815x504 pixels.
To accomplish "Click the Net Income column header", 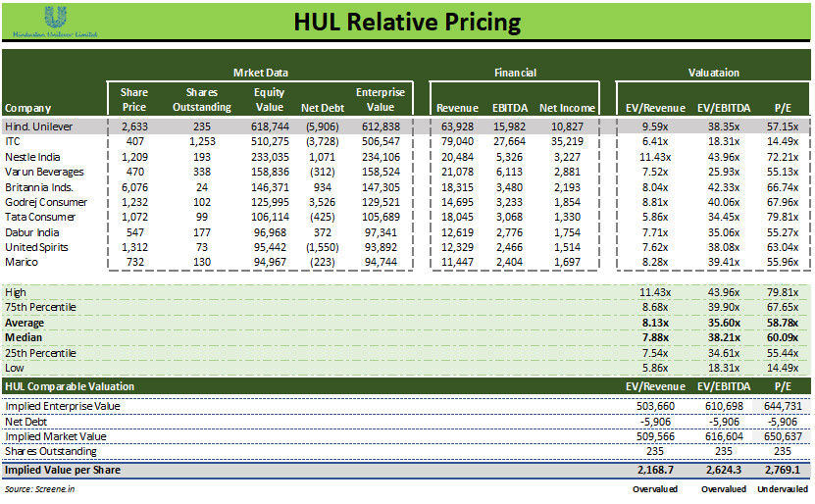I will pyautogui.click(x=567, y=108).
